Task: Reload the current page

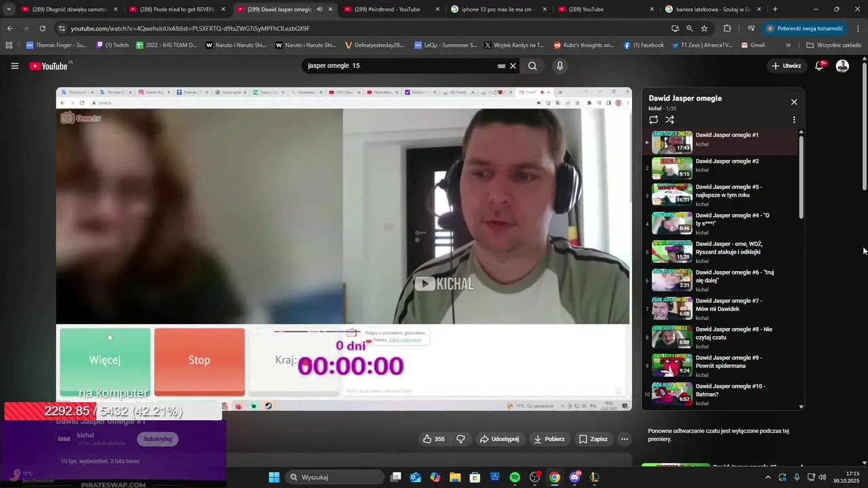Action: [42, 28]
